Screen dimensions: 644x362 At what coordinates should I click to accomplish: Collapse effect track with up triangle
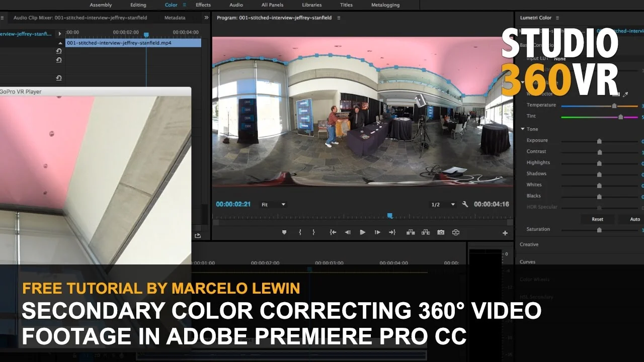click(60, 43)
